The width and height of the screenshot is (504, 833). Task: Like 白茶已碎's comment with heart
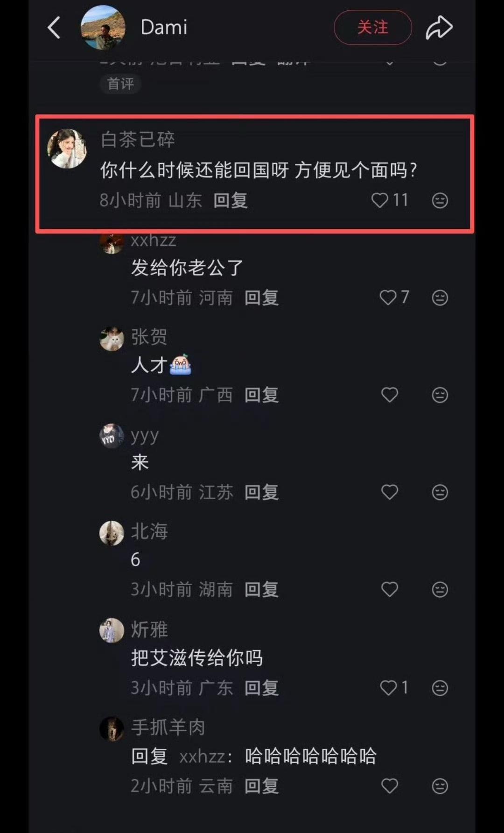click(x=379, y=200)
